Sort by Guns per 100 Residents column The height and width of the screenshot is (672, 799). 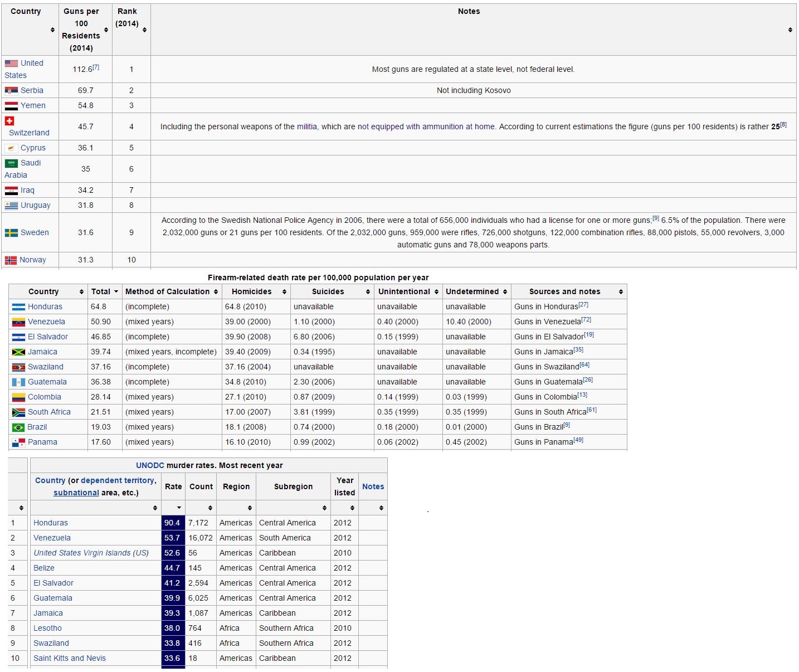pyautogui.click(x=106, y=30)
